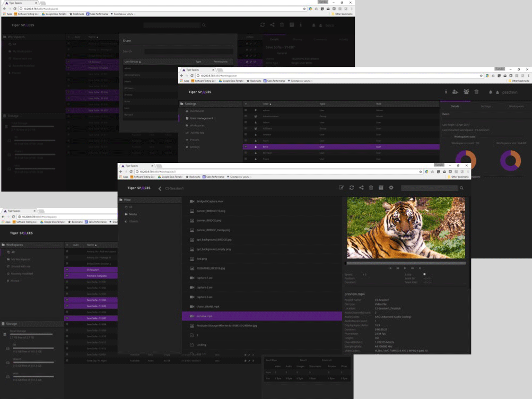Image resolution: width=532 pixels, height=399 pixels.
Task: Sort by User/Group column in the Share dialog
Action: click(132, 62)
